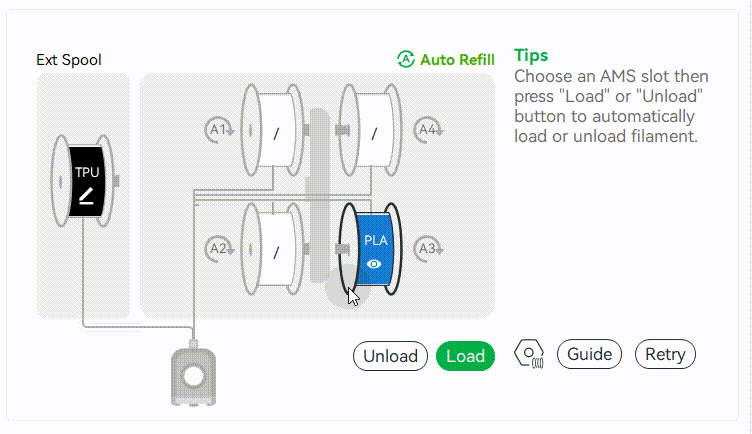Click the A3 slot refresh icon

click(428, 248)
